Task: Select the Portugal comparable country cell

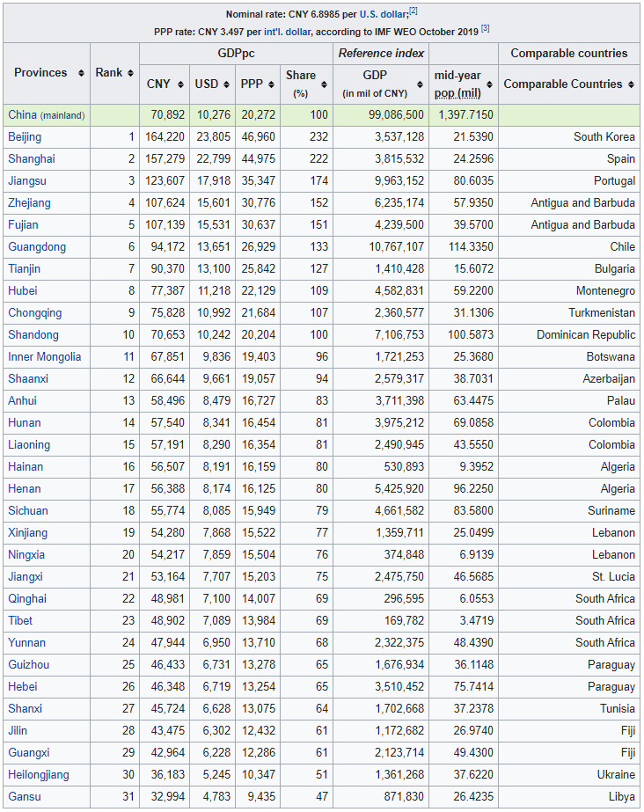Action: coord(569,181)
